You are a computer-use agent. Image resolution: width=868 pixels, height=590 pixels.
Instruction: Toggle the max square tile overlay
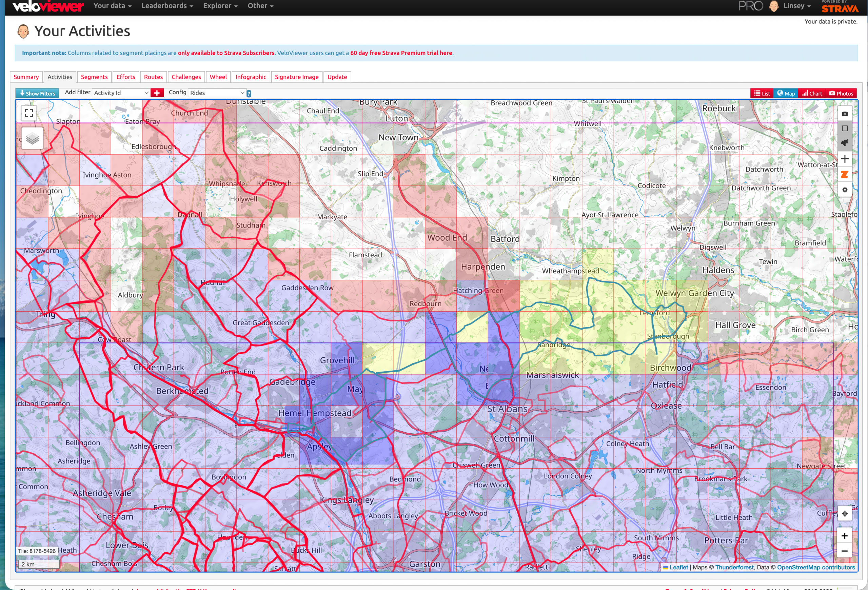845,129
